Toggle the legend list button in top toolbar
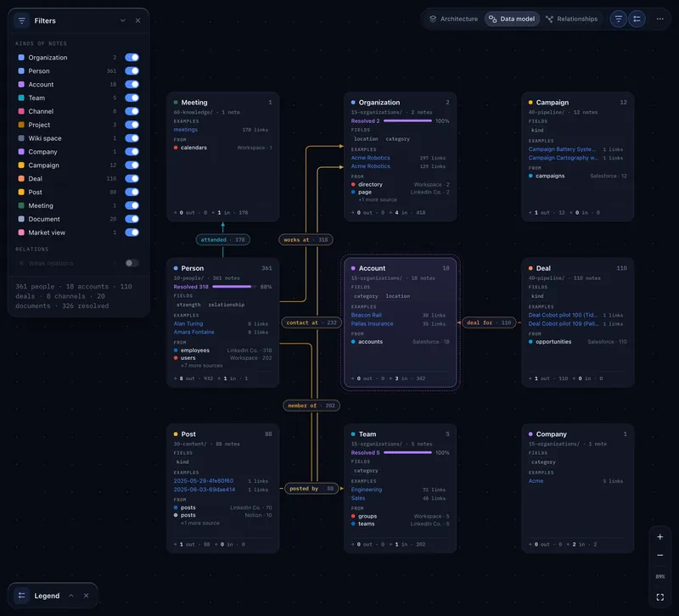The image size is (679, 616). pos(637,19)
